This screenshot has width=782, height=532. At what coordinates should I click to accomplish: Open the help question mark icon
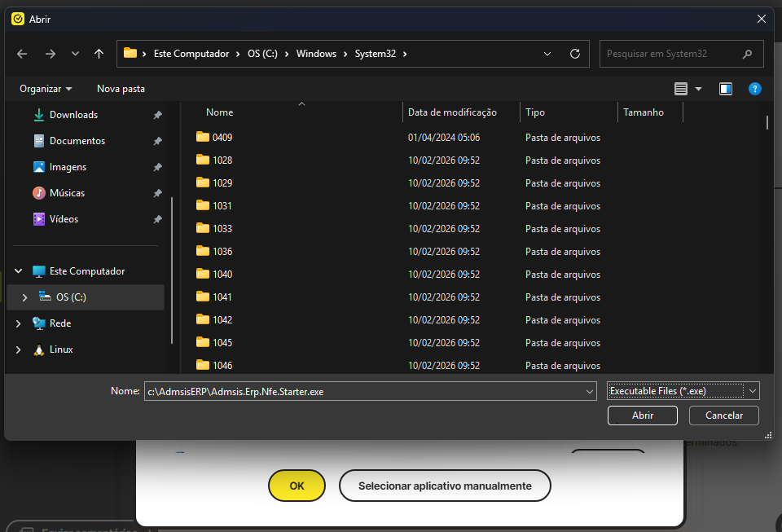[754, 89]
